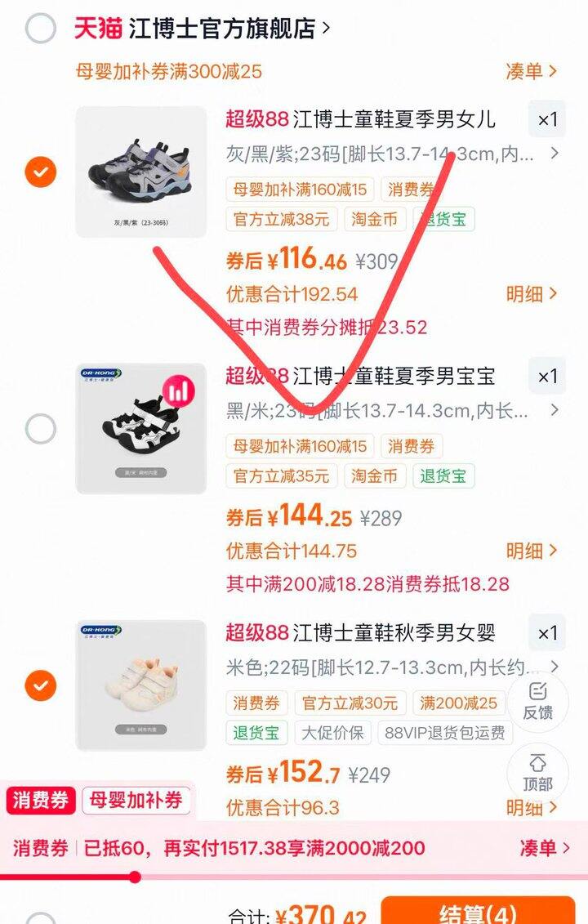
Task: Select the unchecked black/white sandal item
Action: pyautogui.click(x=41, y=428)
